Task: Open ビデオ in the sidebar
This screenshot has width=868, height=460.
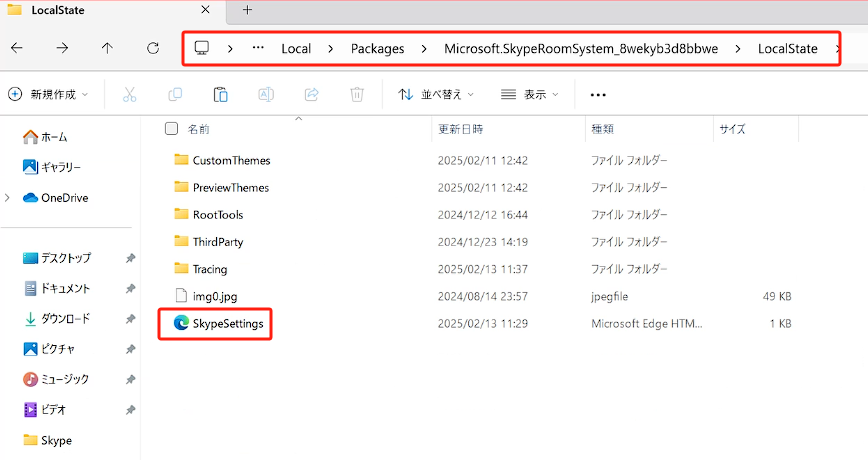Action: click(x=45, y=410)
